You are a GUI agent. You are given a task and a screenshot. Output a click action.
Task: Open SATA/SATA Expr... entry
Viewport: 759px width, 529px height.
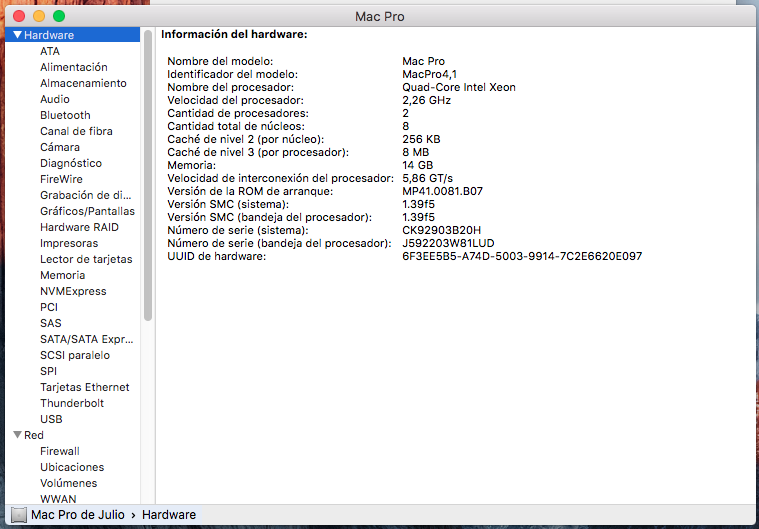point(87,338)
